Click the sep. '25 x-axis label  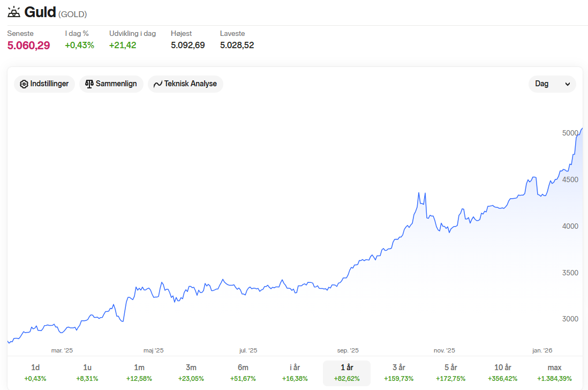point(348,350)
